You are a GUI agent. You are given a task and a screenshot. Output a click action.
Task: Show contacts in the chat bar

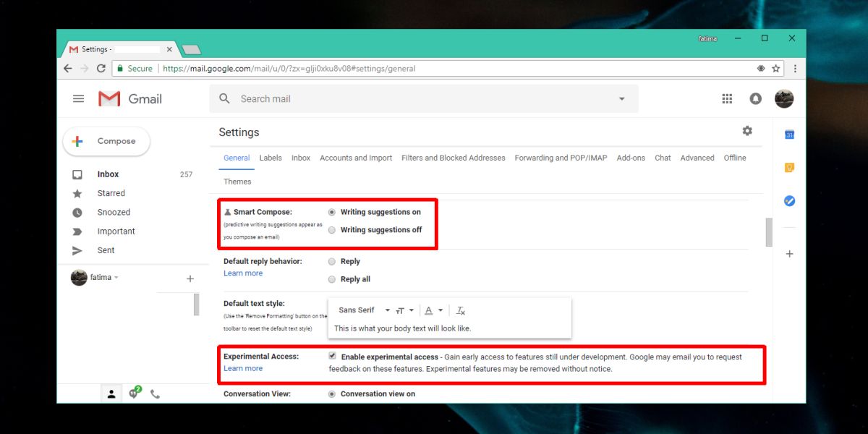[111, 394]
